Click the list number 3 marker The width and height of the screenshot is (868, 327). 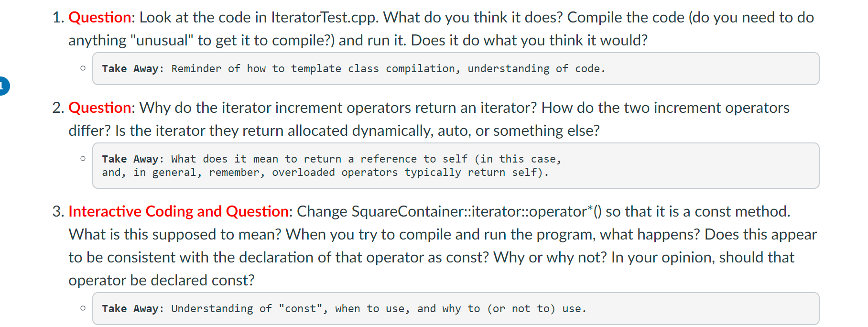(58, 211)
